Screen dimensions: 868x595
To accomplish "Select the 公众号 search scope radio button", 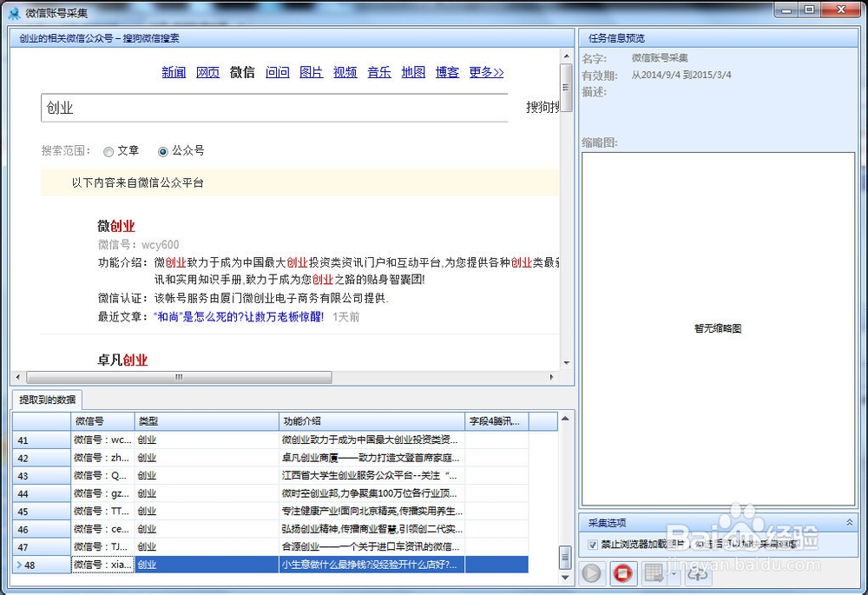I will click(x=163, y=151).
